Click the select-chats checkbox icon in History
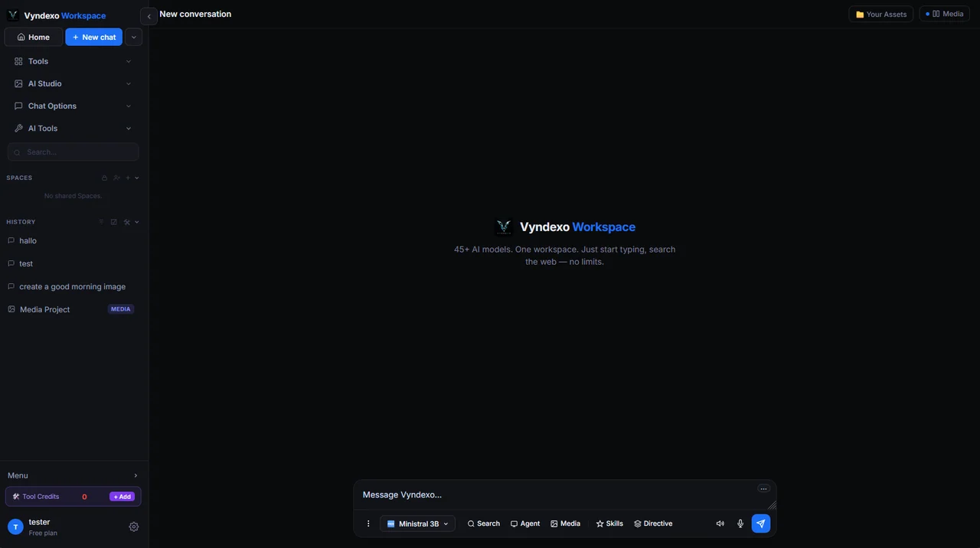The image size is (980, 548). pyautogui.click(x=114, y=222)
